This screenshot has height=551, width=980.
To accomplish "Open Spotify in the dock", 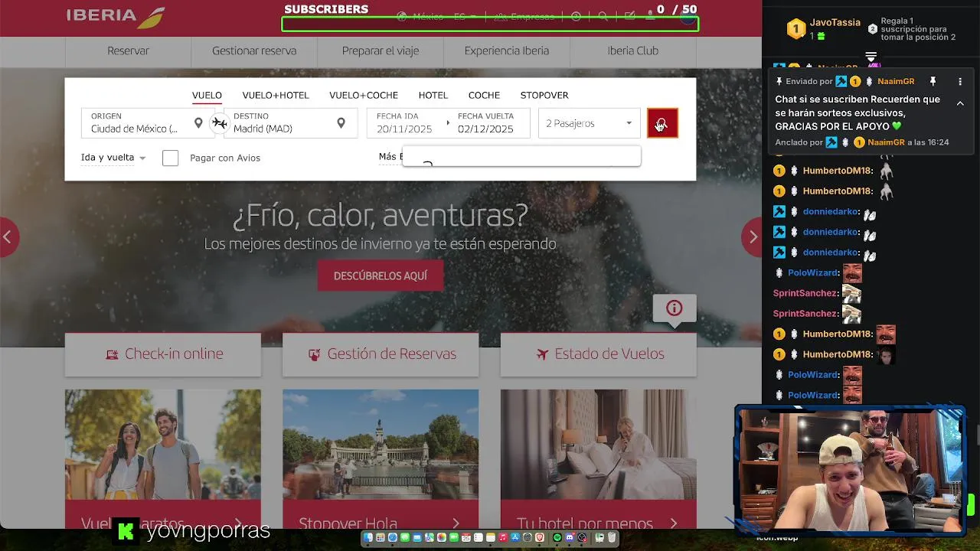I will pyautogui.click(x=557, y=537).
